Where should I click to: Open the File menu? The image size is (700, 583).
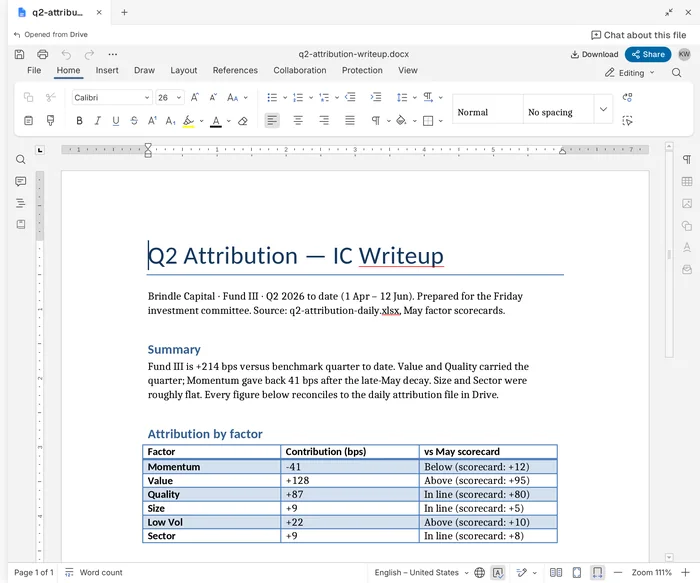point(34,71)
